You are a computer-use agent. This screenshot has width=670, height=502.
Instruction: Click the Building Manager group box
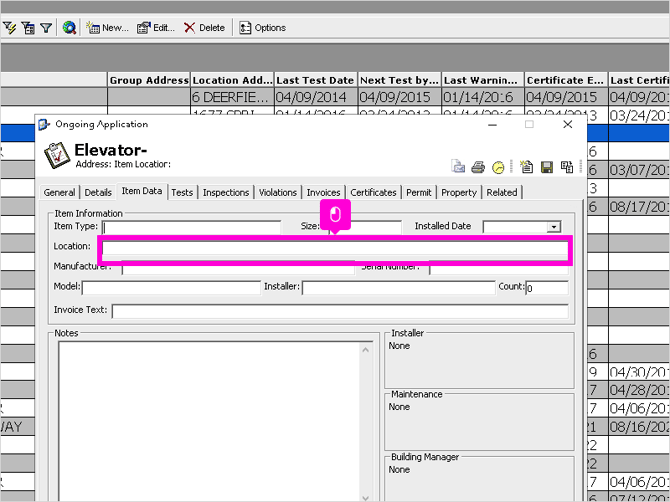click(479, 478)
